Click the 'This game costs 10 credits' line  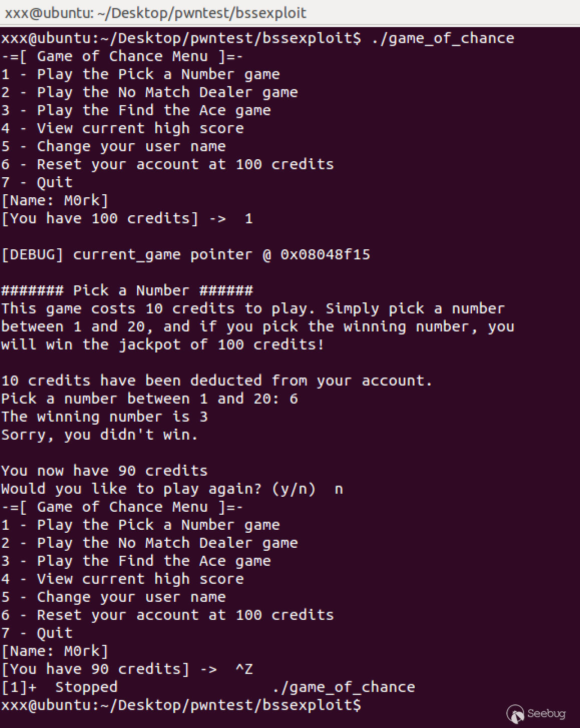[x=252, y=308]
